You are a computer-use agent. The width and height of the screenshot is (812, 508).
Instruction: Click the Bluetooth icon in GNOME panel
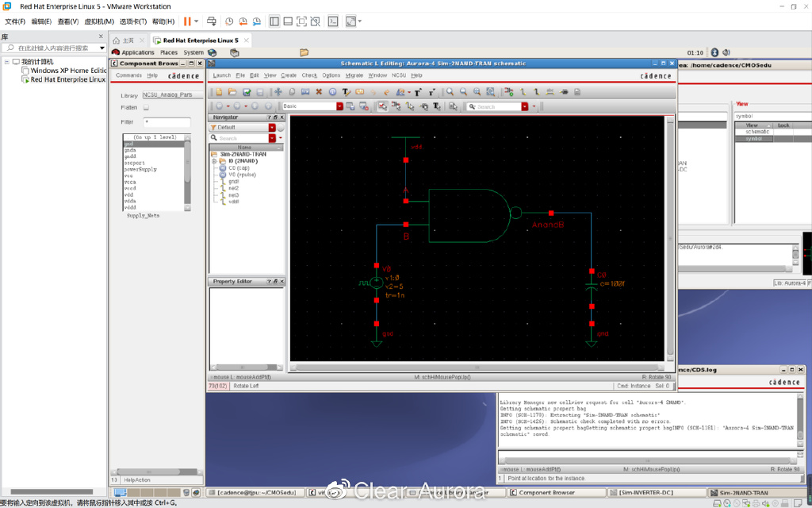[x=714, y=52]
